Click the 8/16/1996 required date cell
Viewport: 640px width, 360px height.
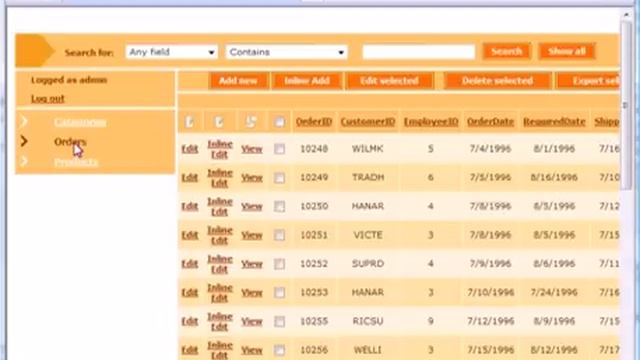coord(554,178)
